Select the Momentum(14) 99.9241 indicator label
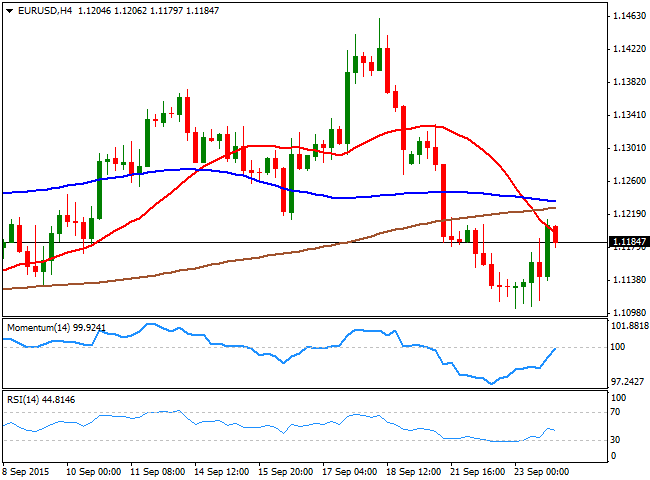This screenshot has width=650, height=480. 56,327
